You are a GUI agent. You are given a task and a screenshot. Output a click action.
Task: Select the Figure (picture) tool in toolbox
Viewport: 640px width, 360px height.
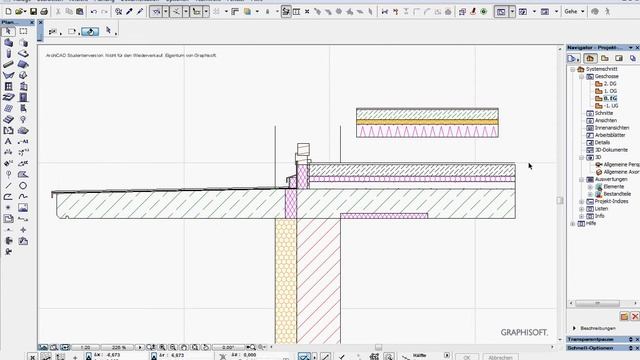coord(23,208)
